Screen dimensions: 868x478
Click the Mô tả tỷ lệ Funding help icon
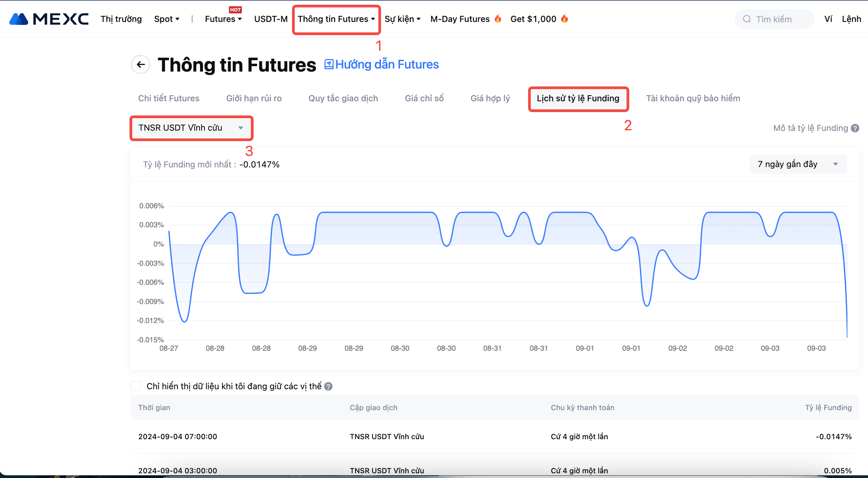pos(855,128)
